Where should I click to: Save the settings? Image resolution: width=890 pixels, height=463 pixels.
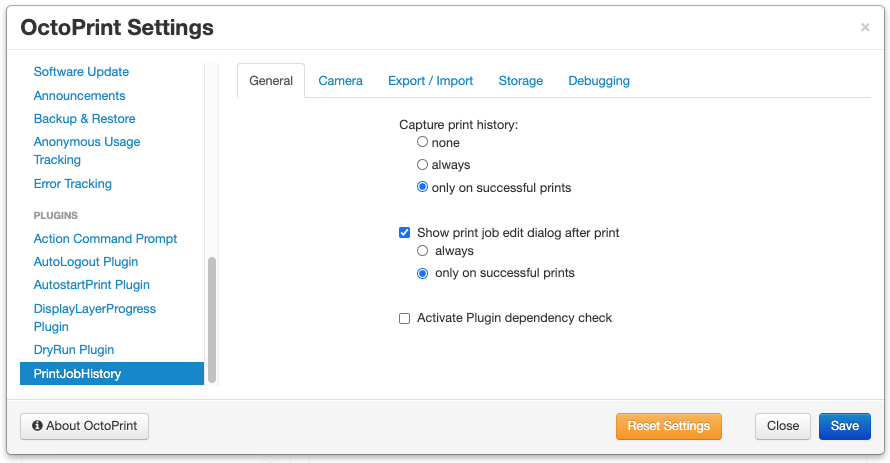tap(844, 426)
